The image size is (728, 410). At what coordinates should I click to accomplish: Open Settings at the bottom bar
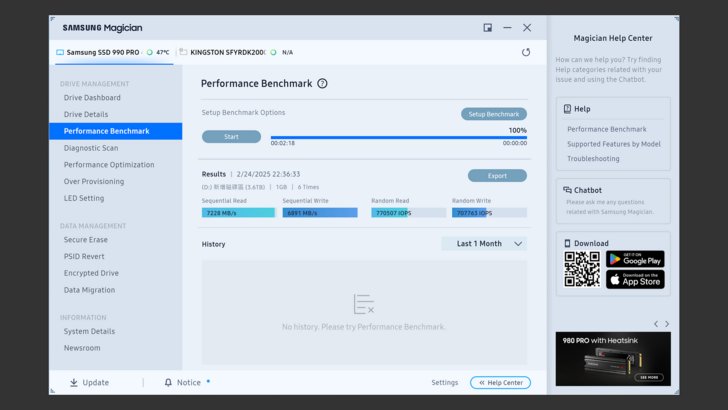[444, 383]
